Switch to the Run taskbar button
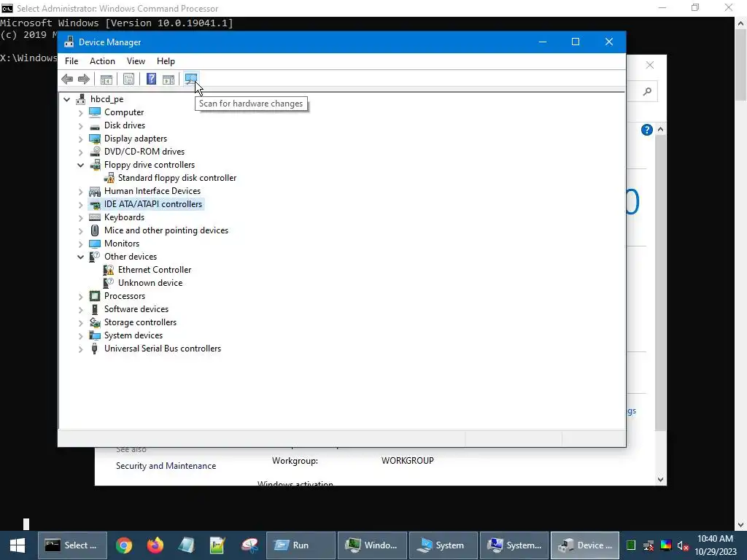Viewport: 747px width, 560px height. (301, 545)
